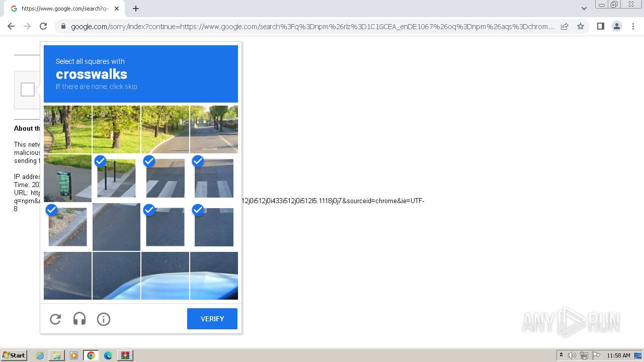Open the WinRAR taskbar icon
The height and width of the screenshot is (362, 644).
(x=125, y=355)
